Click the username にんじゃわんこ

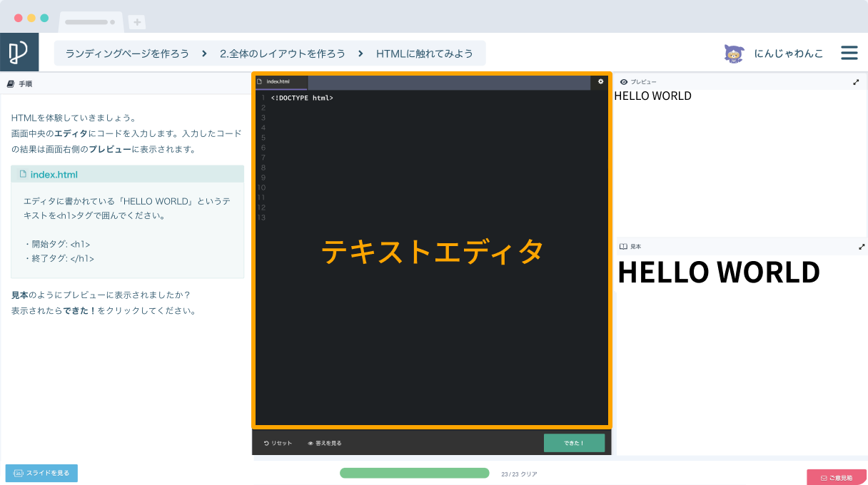789,53
